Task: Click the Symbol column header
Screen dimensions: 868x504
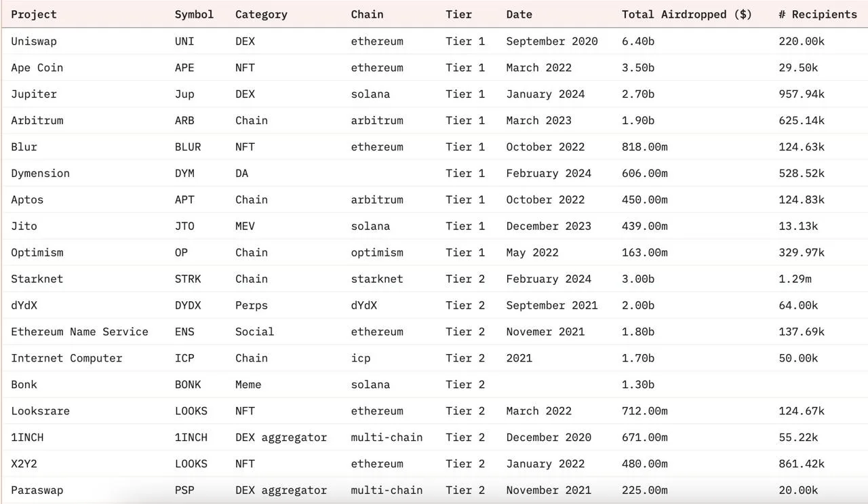Action: point(194,14)
